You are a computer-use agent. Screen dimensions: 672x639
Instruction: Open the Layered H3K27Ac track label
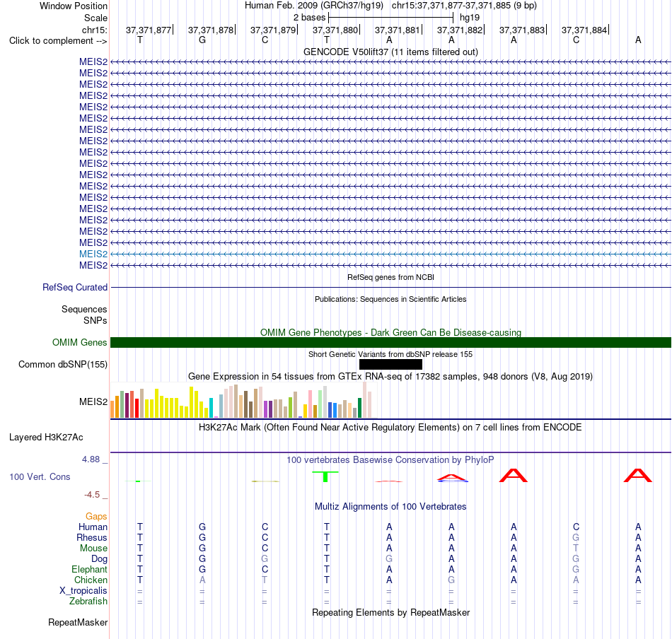tap(46, 438)
